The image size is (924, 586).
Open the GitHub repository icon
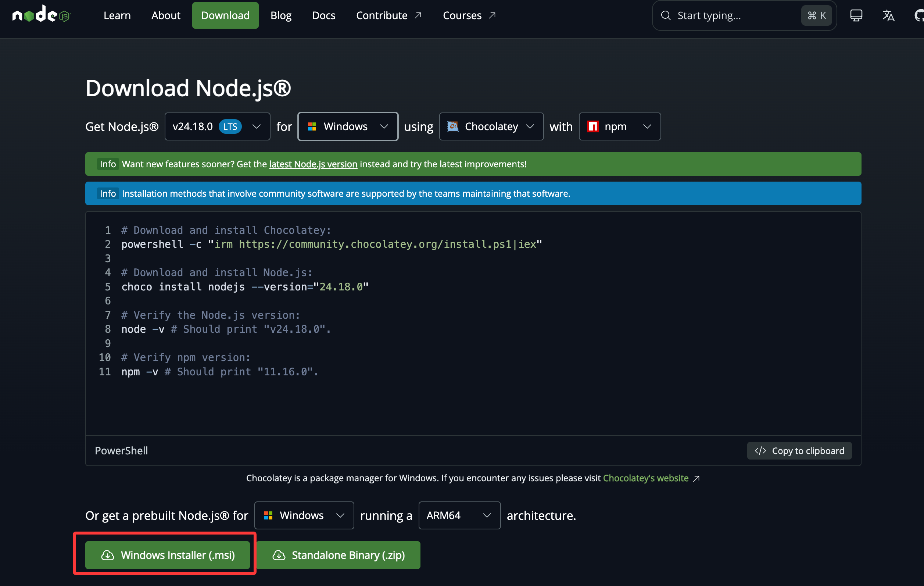tap(919, 15)
